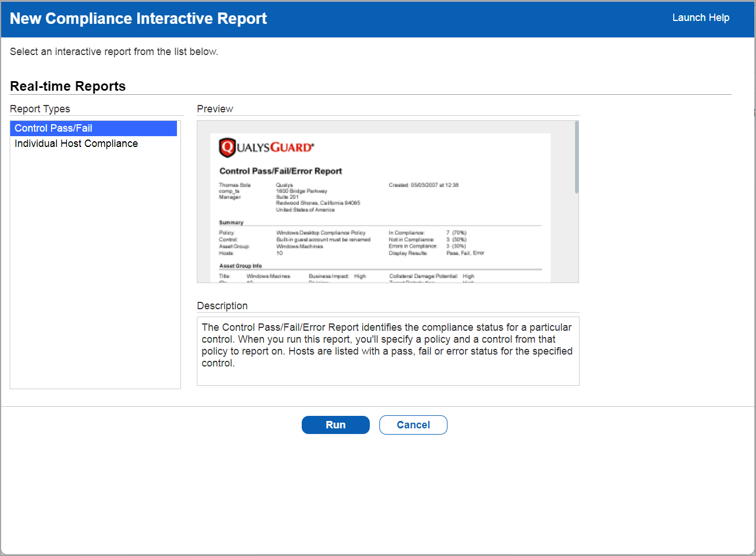Click the Summary section heading in the preview
This screenshot has width=756, height=556.
tap(231, 222)
